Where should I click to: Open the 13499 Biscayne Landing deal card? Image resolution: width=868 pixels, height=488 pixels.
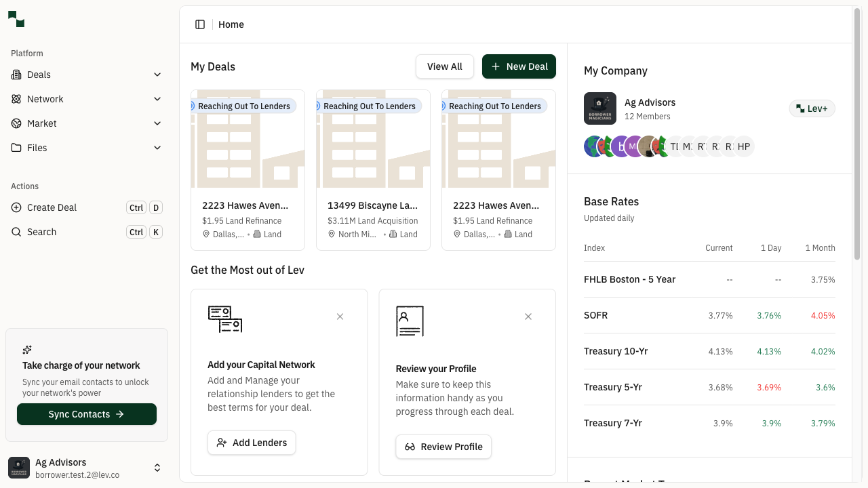[373, 169]
